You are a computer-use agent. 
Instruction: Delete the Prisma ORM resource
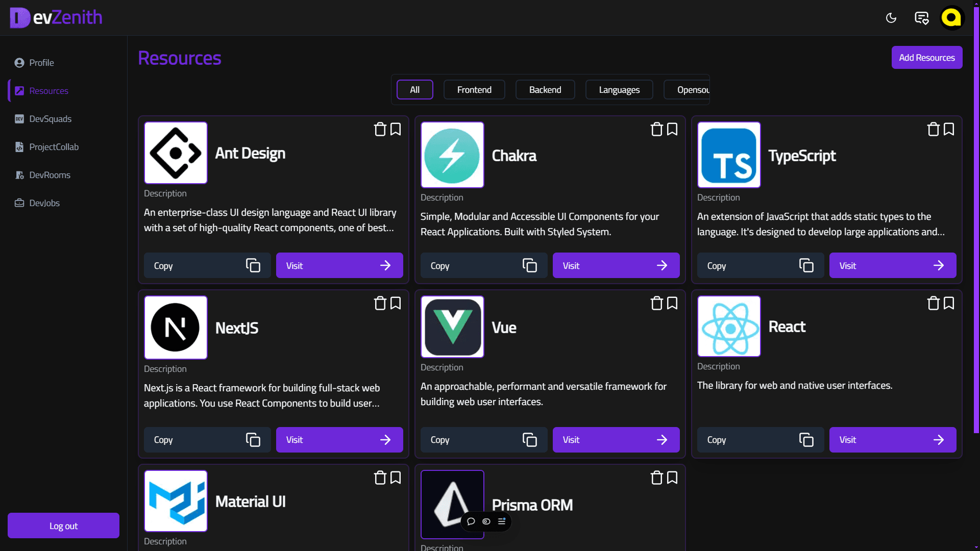[x=656, y=478]
